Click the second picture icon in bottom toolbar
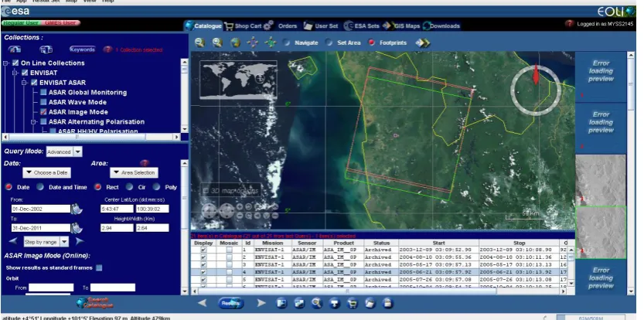The image size is (644, 320). click(299, 304)
